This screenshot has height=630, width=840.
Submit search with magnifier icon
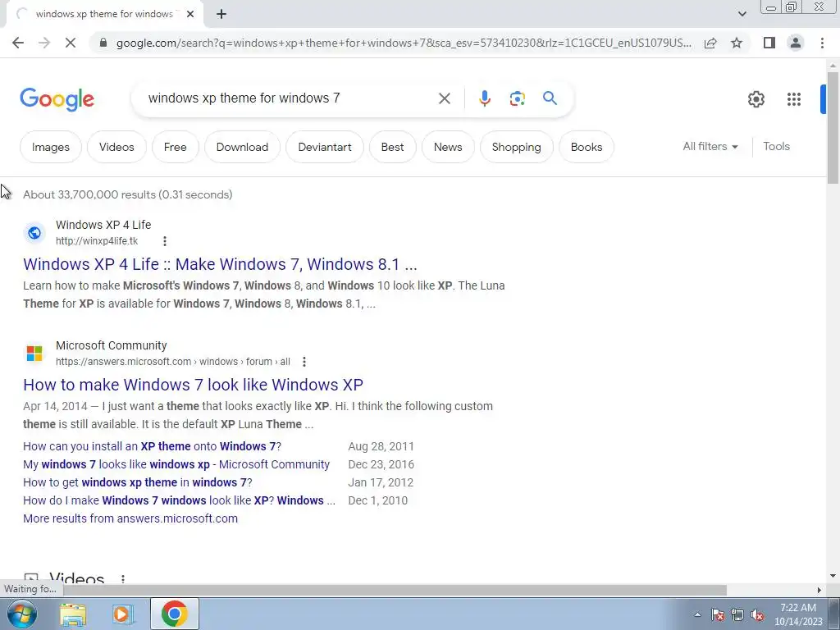click(x=550, y=98)
